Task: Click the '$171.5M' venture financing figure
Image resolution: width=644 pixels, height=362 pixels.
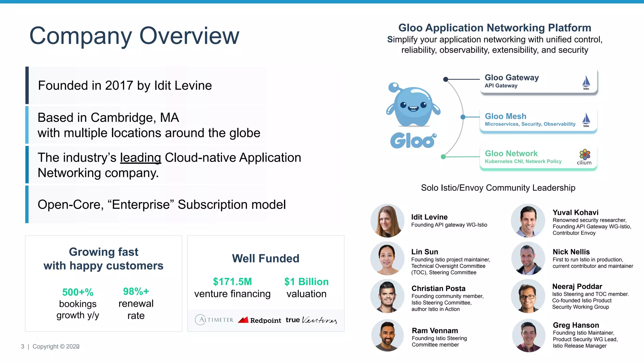Action: (232, 282)
